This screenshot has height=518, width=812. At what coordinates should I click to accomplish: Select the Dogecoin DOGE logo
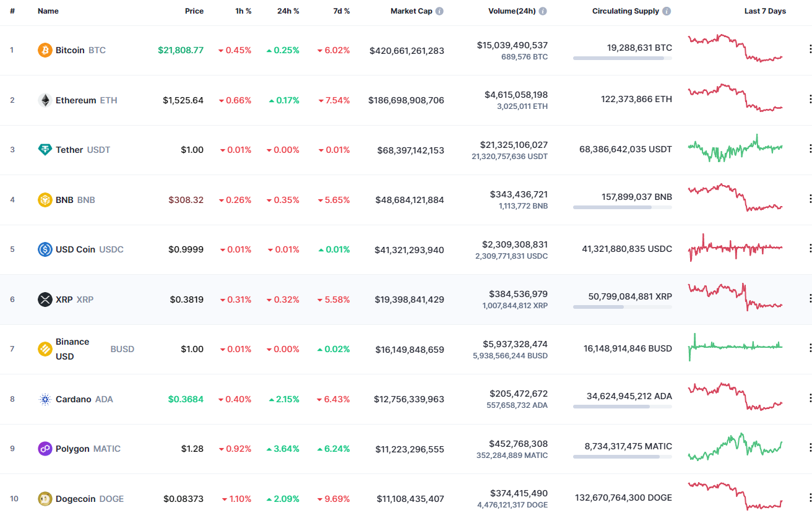coord(44,498)
